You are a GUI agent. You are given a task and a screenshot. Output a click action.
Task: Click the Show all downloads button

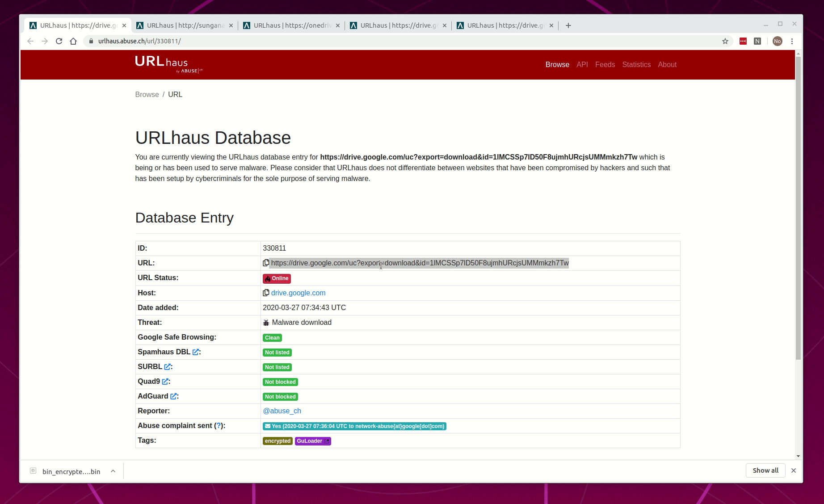click(765, 470)
